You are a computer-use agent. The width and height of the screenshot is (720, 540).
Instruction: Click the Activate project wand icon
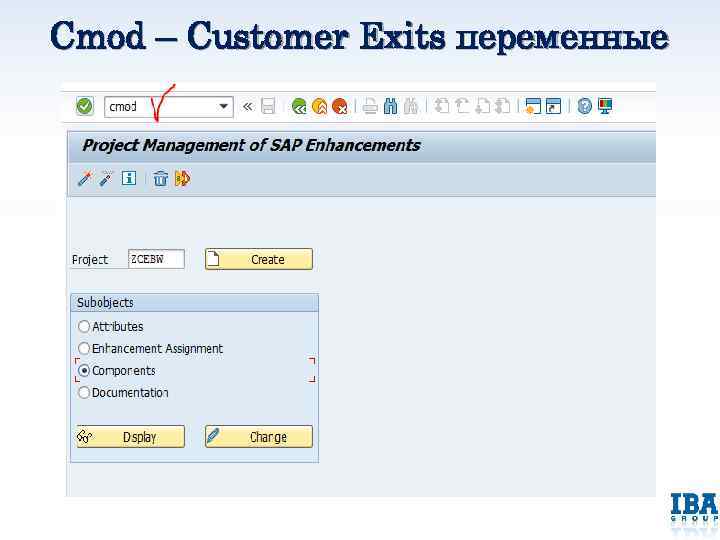tap(85, 178)
